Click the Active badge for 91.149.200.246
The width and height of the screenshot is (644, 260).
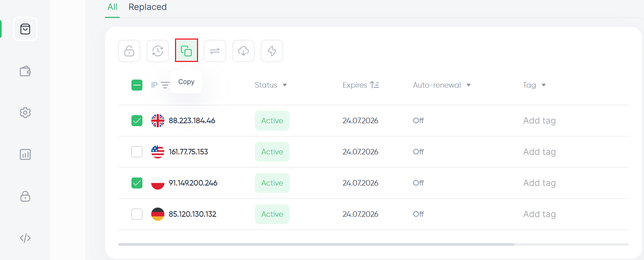click(x=272, y=183)
